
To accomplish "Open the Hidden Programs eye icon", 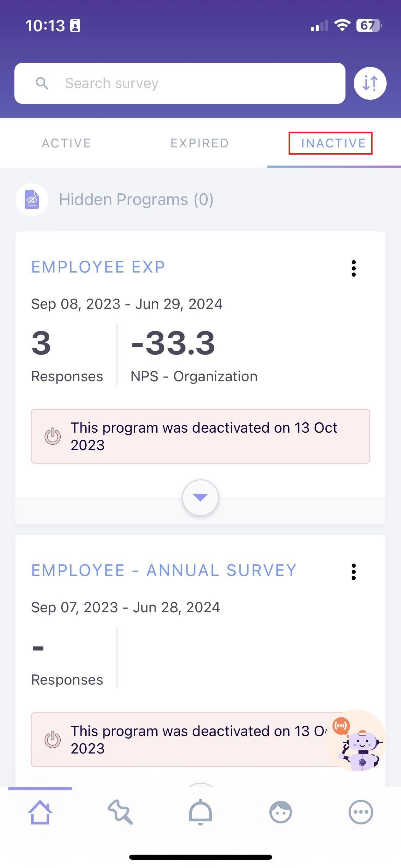I will (32, 200).
